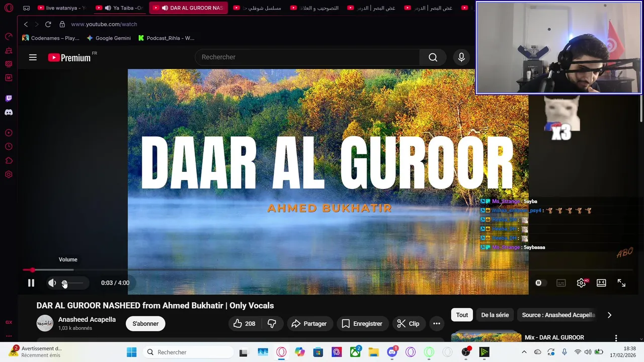Screen dimensions: 644x362
Task: Select the DAR AL GUROOR NAS tab
Action: pyautogui.click(x=189, y=8)
